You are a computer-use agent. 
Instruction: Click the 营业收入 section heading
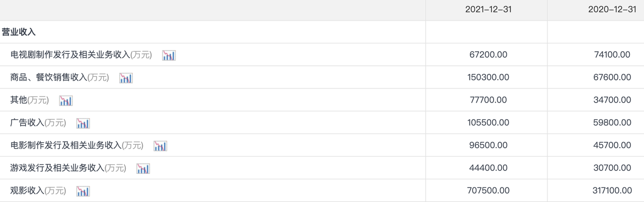click(x=19, y=32)
